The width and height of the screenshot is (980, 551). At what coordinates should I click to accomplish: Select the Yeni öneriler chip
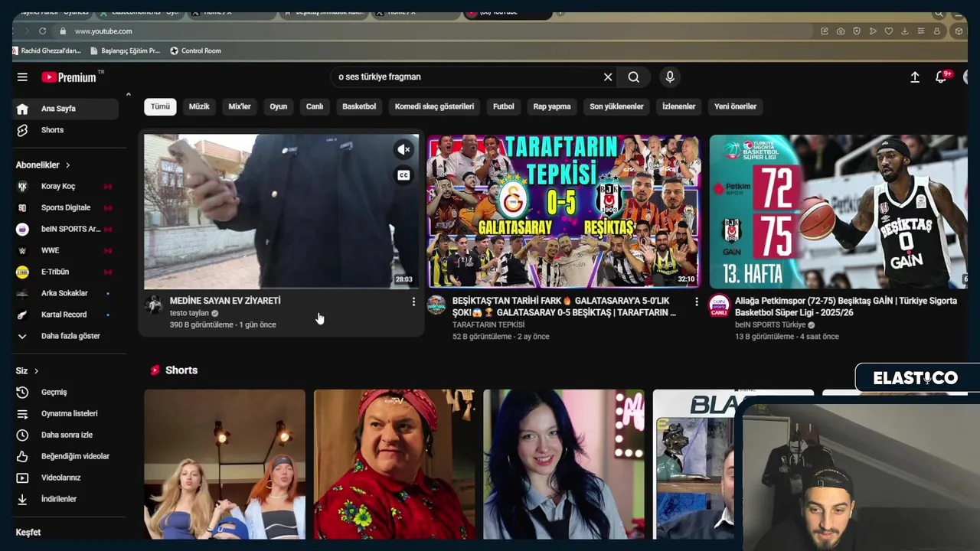click(x=735, y=106)
